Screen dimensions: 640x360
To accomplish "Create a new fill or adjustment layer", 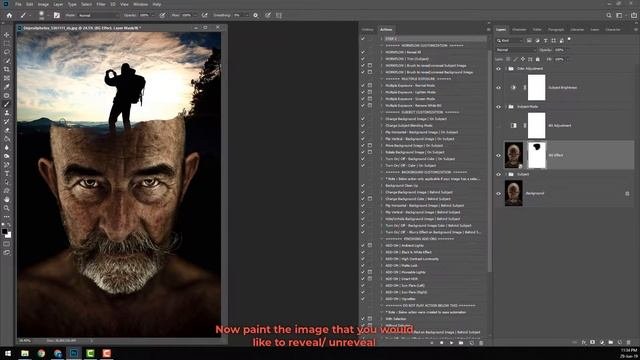I will pos(602,342).
